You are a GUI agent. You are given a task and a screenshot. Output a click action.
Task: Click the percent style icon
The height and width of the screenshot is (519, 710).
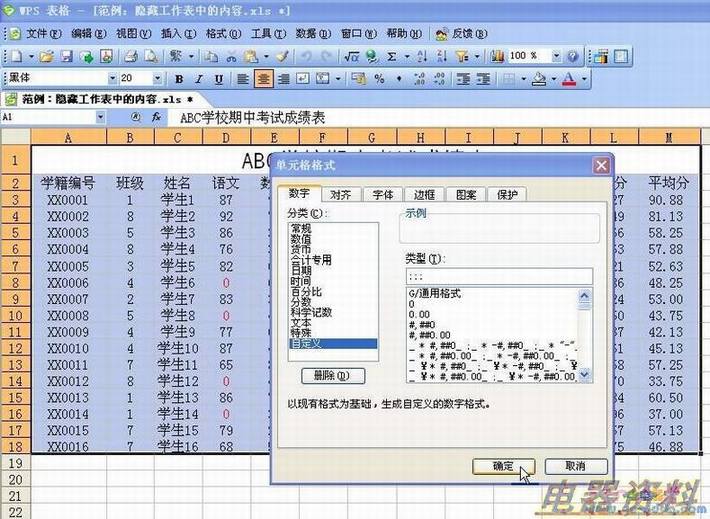380,78
